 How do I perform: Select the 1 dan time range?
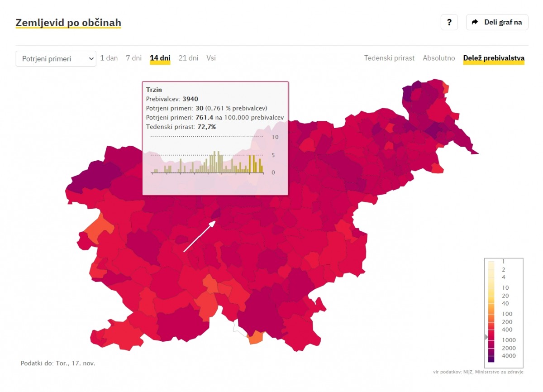pos(109,58)
